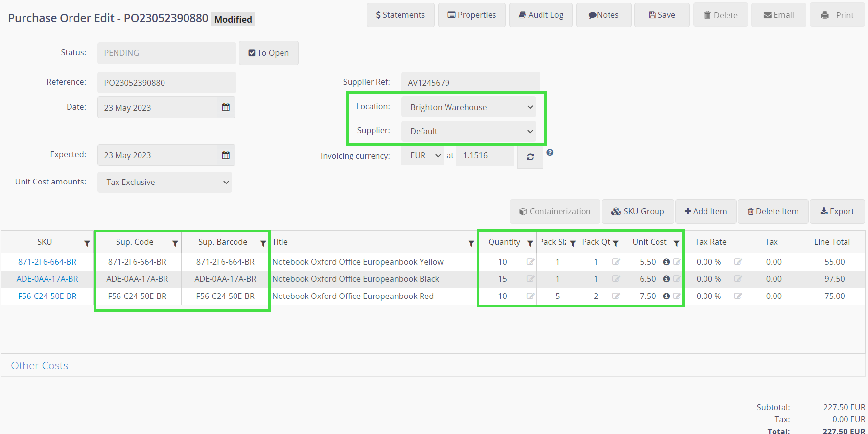
Task: Open SKU link ADE-0AA-17A-BR
Action: point(47,279)
